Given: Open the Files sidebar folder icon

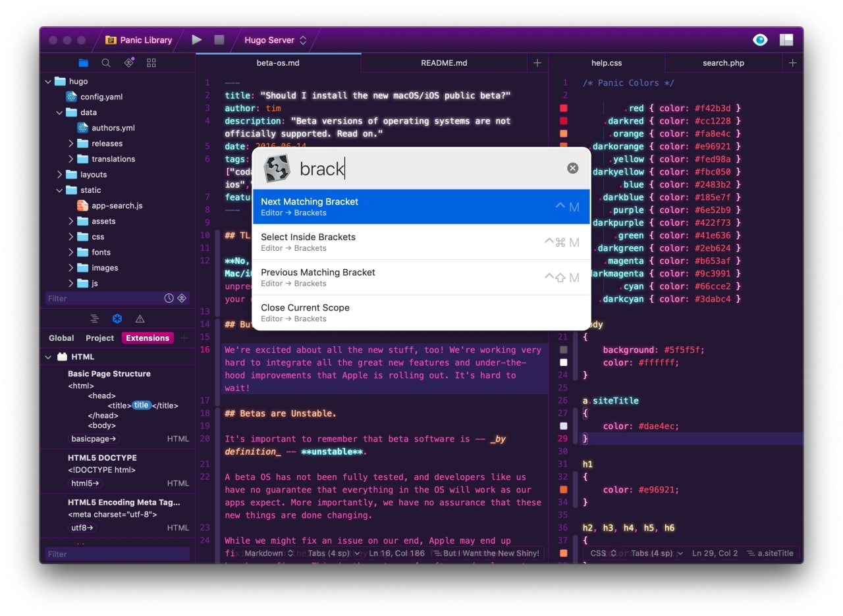Looking at the screenshot, I should point(82,63).
